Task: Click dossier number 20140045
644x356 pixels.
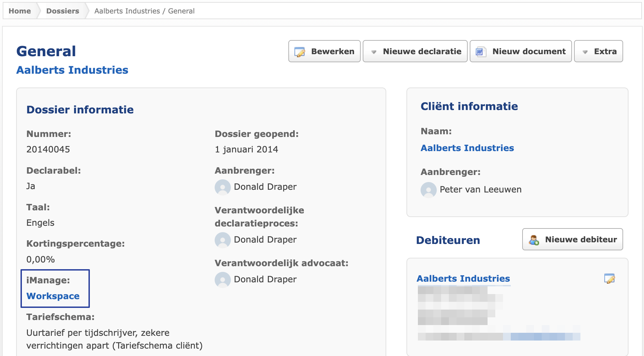Action: [x=48, y=149]
